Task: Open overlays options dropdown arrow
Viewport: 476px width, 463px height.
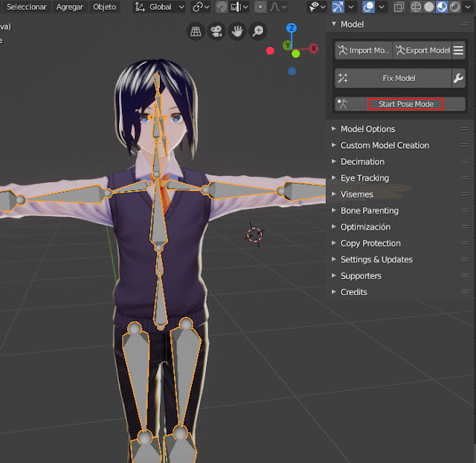Action: pos(382,7)
